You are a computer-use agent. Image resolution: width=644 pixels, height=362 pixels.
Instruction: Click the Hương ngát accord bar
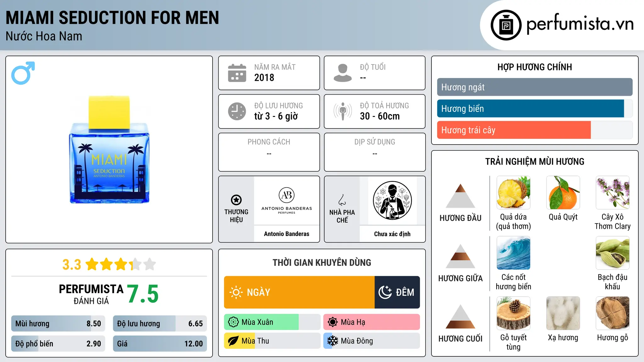click(535, 87)
